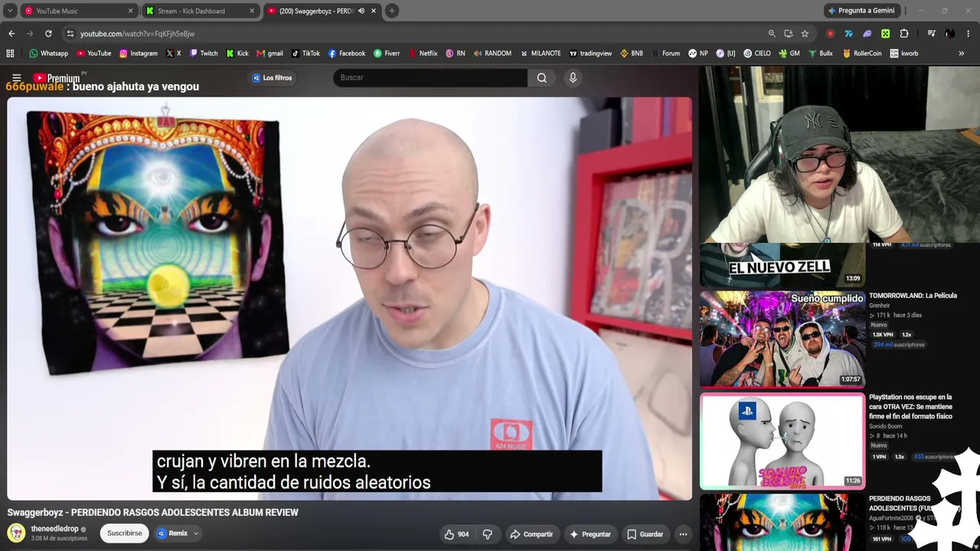This screenshot has height=551, width=980.
Task: Click the address bar URL
Action: coord(138,34)
